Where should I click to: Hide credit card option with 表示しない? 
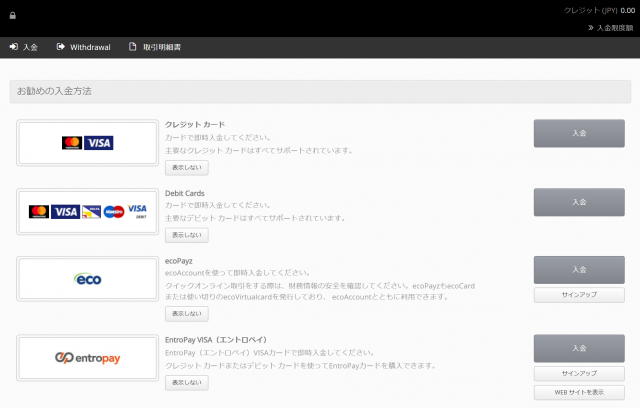tap(187, 168)
